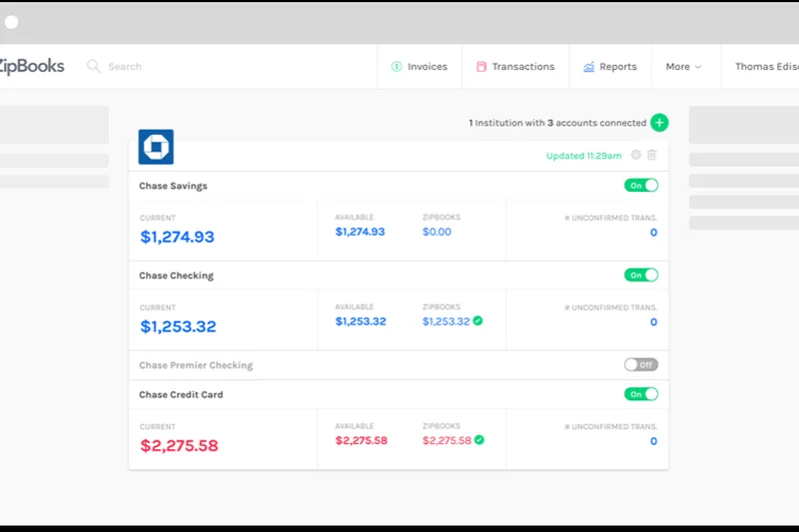
Task: Turn off Chase Savings toggle
Action: [x=641, y=186]
